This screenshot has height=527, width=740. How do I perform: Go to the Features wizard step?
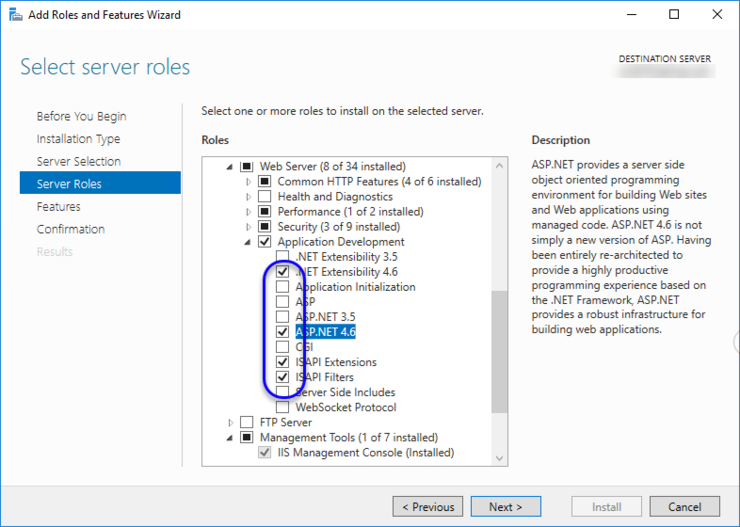click(x=59, y=207)
